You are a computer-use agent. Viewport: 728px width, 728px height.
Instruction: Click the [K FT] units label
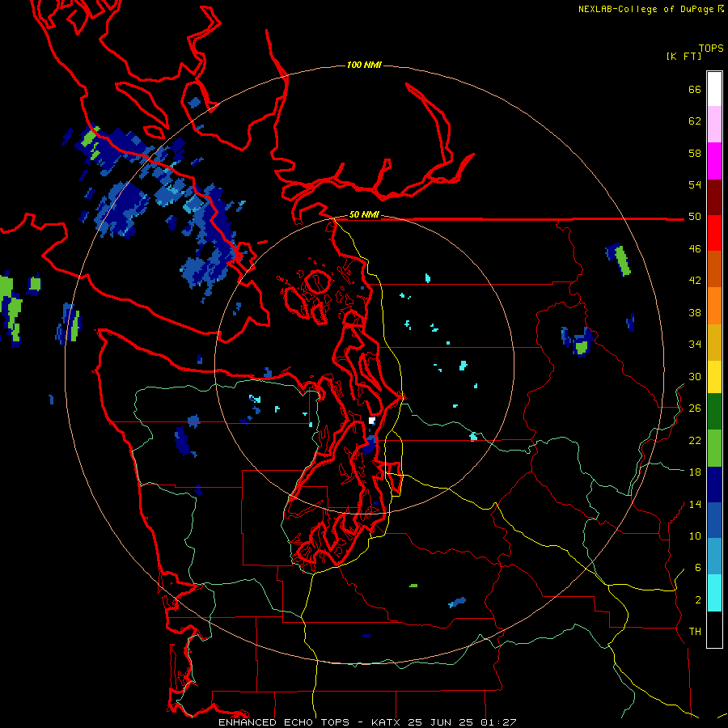click(x=684, y=57)
